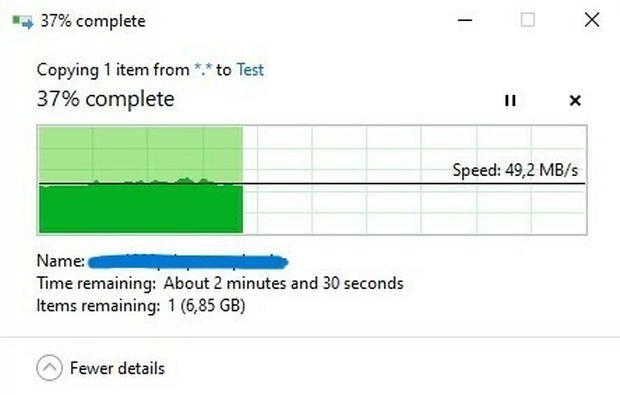Click the Fewer details label
This screenshot has width=620, height=395.
click(x=117, y=369)
